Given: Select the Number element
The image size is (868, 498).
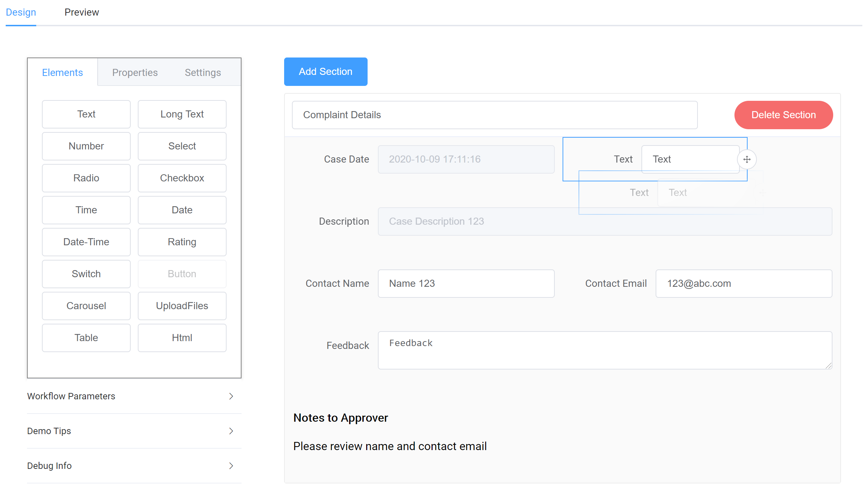Looking at the screenshot, I should click(x=86, y=146).
